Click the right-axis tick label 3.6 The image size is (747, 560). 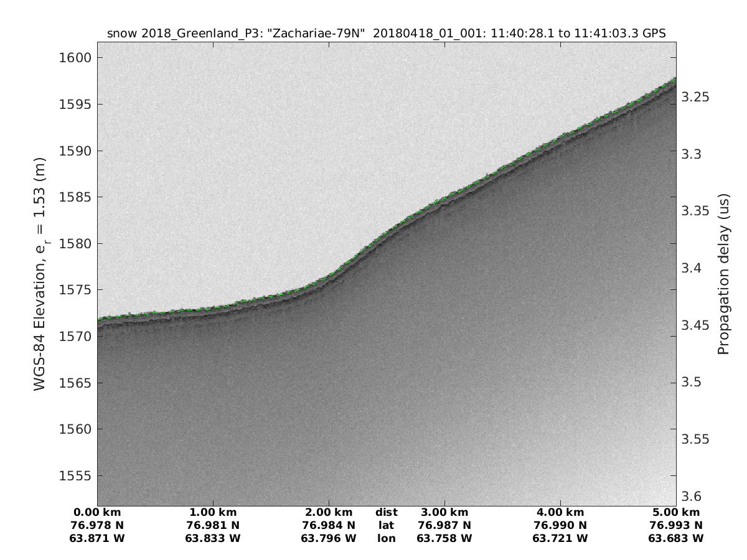[x=692, y=497]
